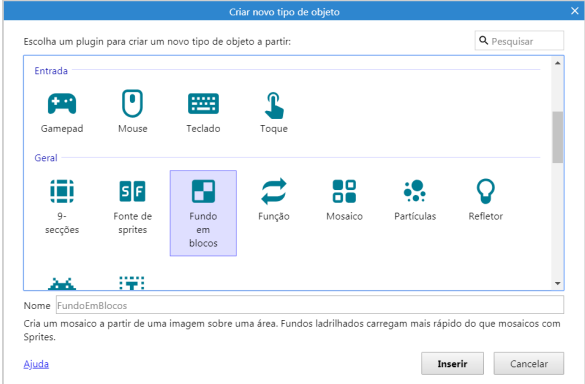This screenshot has width=585, height=384.
Task: Select the Fundo em blocos plugin
Action: tap(203, 213)
